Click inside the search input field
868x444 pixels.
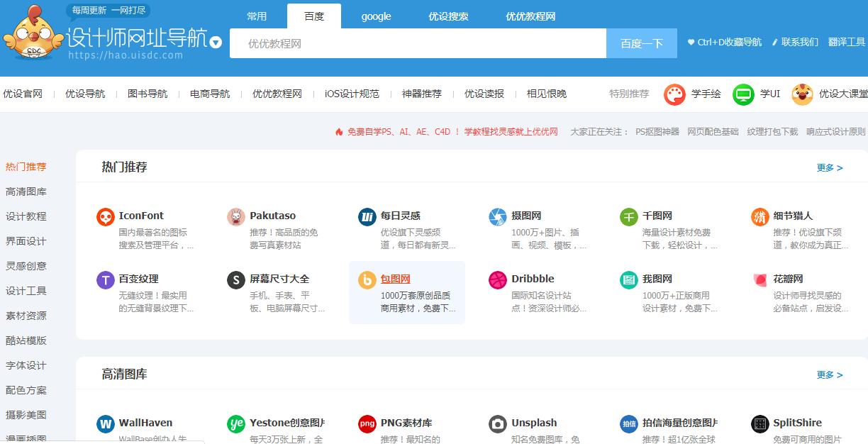point(417,43)
